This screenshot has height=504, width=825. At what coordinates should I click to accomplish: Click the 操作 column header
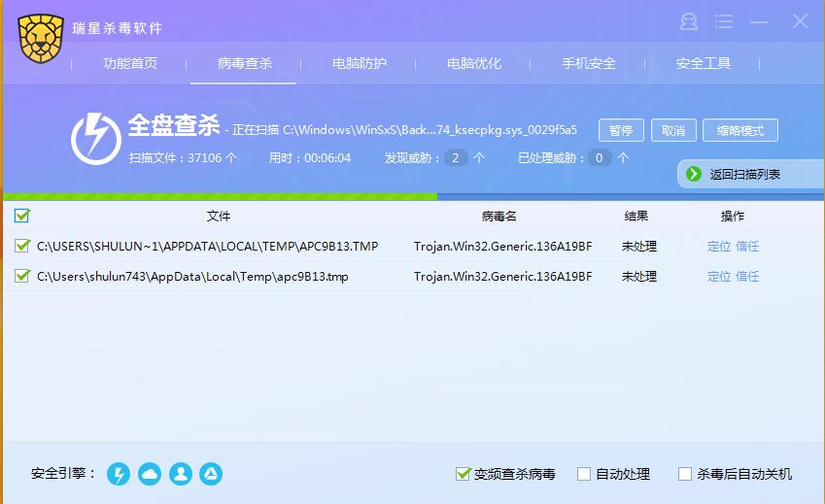[x=732, y=216]
